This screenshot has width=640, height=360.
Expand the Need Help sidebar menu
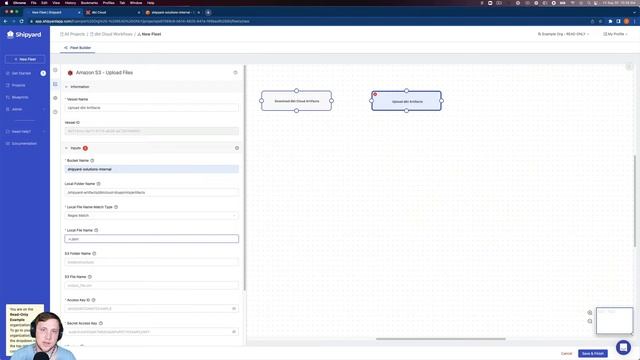coord(25,131)
